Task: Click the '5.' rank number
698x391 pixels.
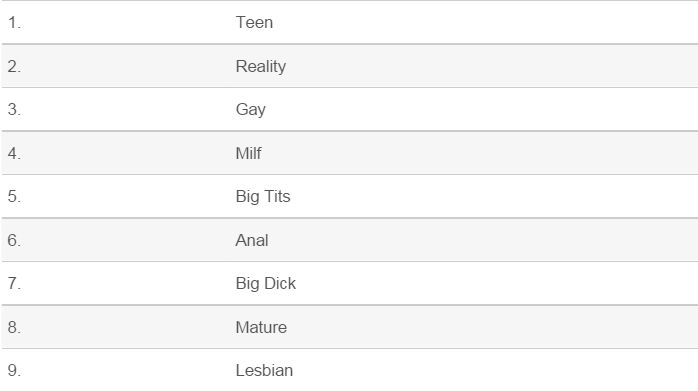Action: click(x=14, y=196)
